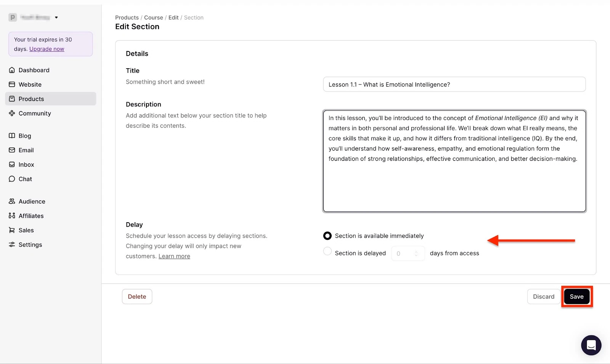Adjust the delay days stepper

tap(416, 253)
